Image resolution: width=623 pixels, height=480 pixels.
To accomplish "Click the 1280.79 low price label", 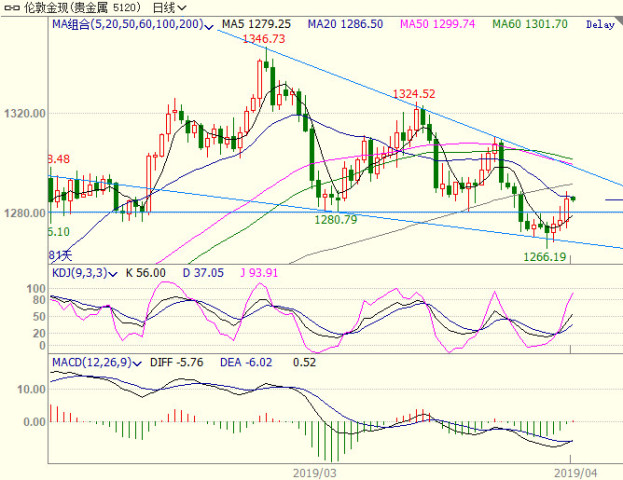I will 336,220.
